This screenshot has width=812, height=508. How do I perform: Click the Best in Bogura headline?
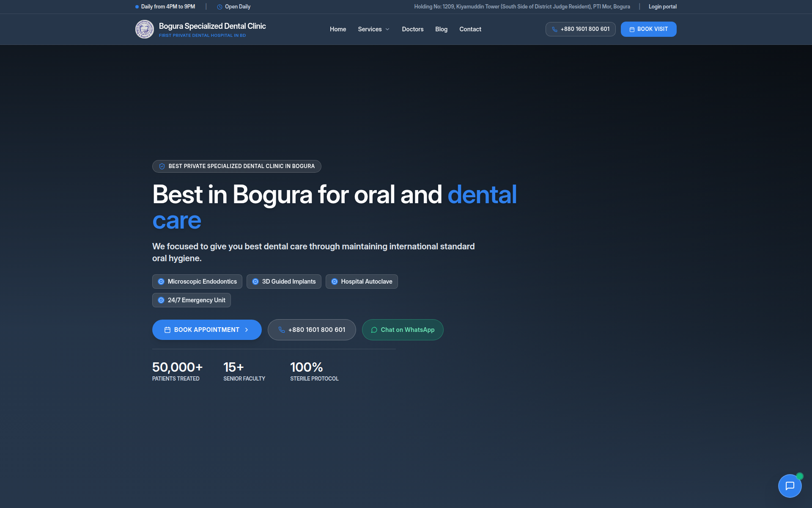click(335, 207)
